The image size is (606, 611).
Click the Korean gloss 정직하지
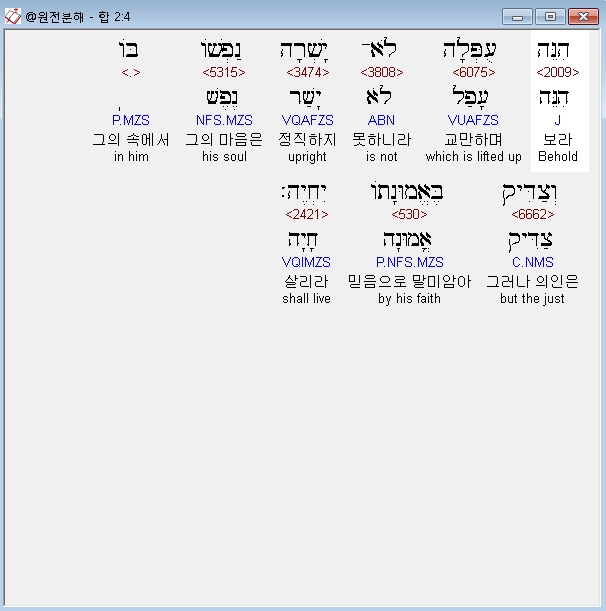[x=307, y=140]
